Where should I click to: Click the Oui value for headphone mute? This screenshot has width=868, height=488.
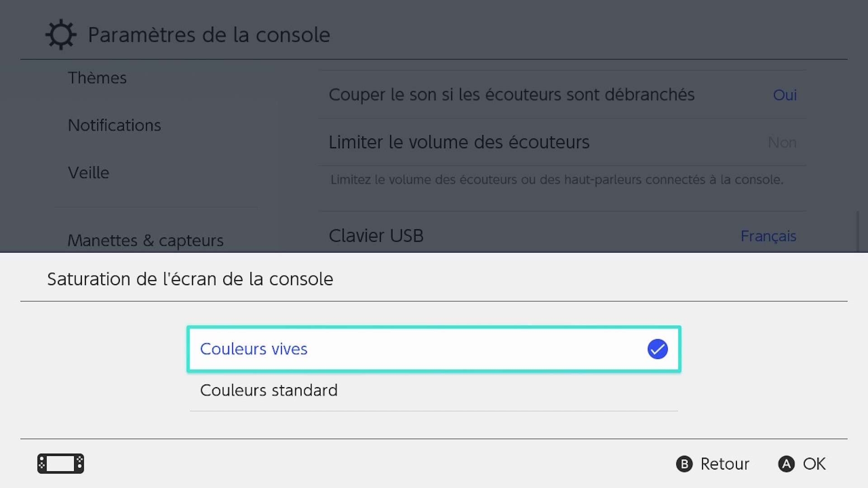pyautogui.click(x=784, y=95)
